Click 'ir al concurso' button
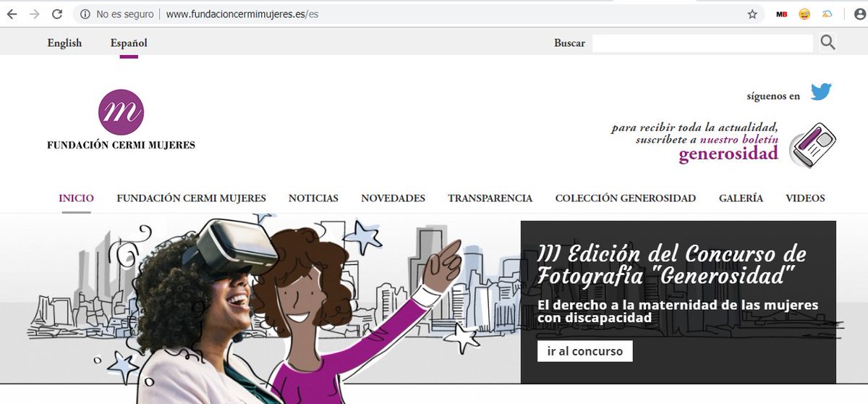Viewport: 868px width, 404px height. (584, 351)
